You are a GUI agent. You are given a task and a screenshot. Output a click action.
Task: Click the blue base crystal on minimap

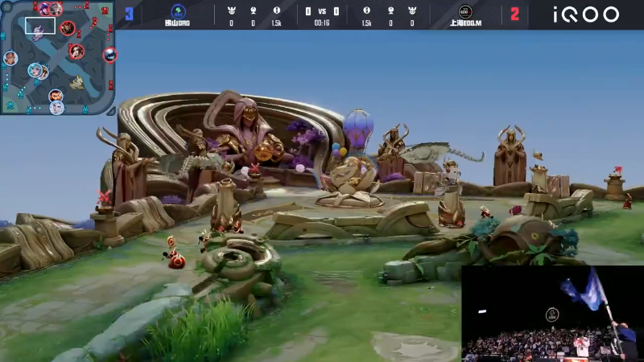(10, 105)
